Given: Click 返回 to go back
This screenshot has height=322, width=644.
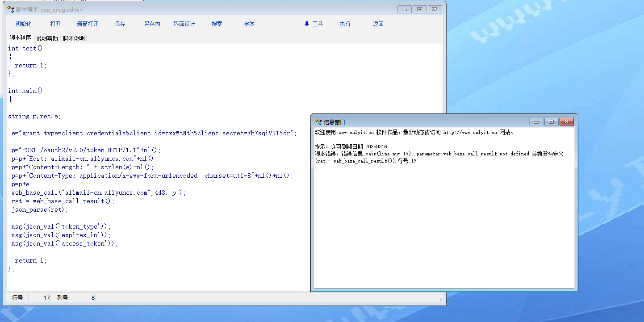Looking at the screenshot, I should click(378, 24).
